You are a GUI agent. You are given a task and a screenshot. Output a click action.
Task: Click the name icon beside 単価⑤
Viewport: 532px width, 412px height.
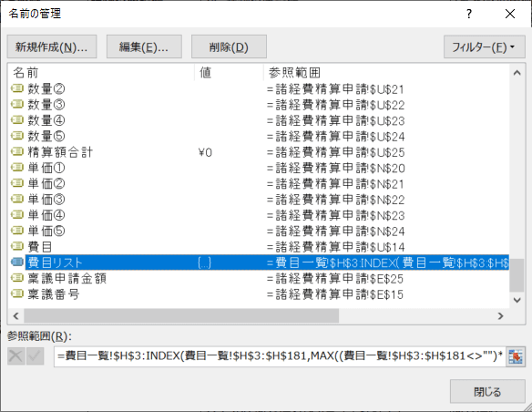pos(17,231)
